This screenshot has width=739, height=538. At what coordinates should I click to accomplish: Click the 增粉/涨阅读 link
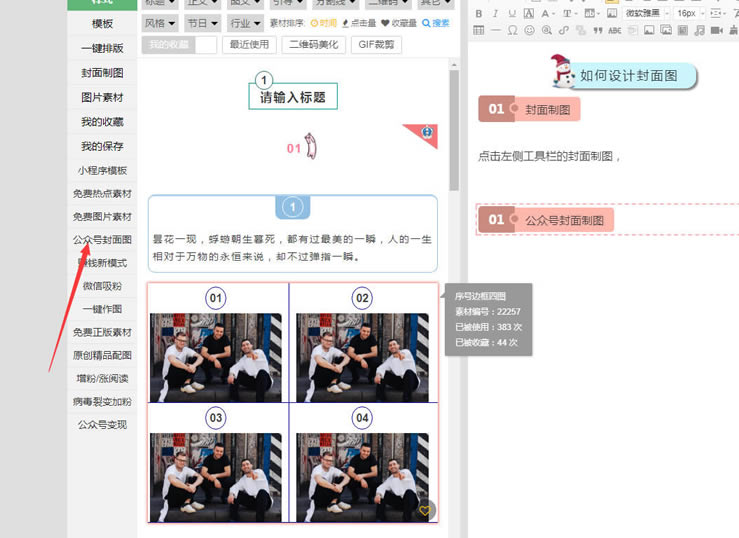[102, 378]
